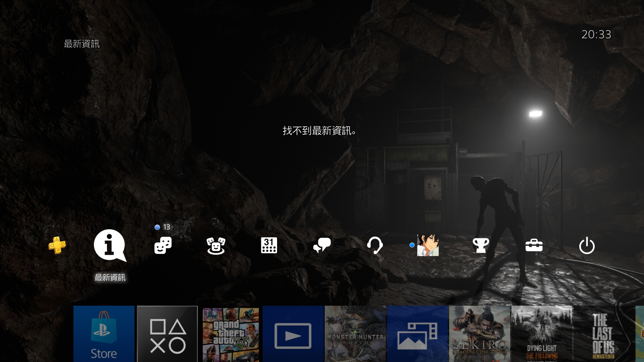Open the Trophies icon

(x=481, y=245)
